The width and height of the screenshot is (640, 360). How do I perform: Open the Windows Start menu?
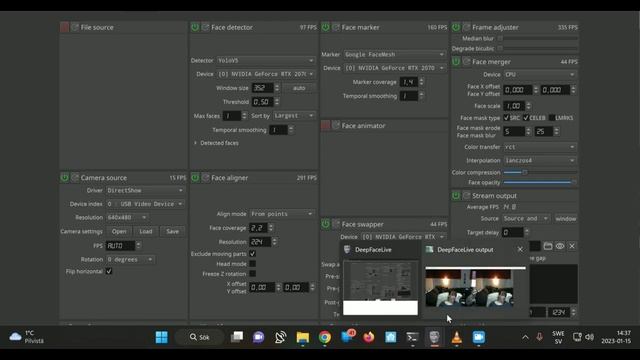[x=162, y=337]
